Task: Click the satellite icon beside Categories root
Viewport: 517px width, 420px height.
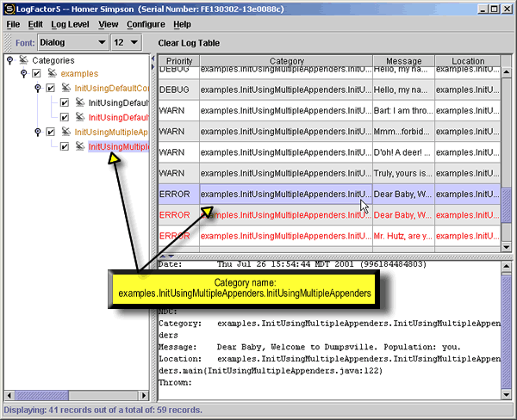Action: [x=23, y=60]
